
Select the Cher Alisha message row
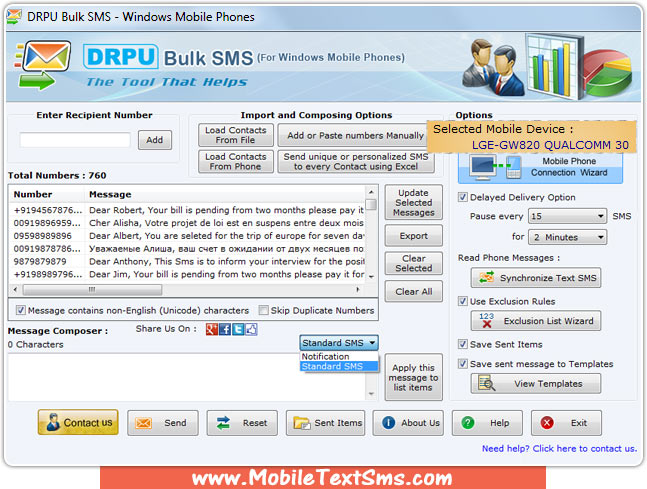point(188,223)
